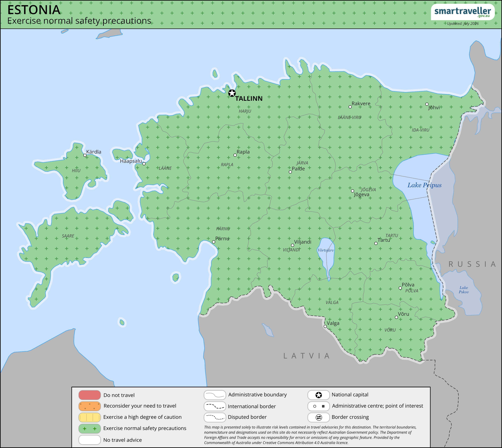Click the TARTU county label
The image size is (502, 448).
point(391,236)
